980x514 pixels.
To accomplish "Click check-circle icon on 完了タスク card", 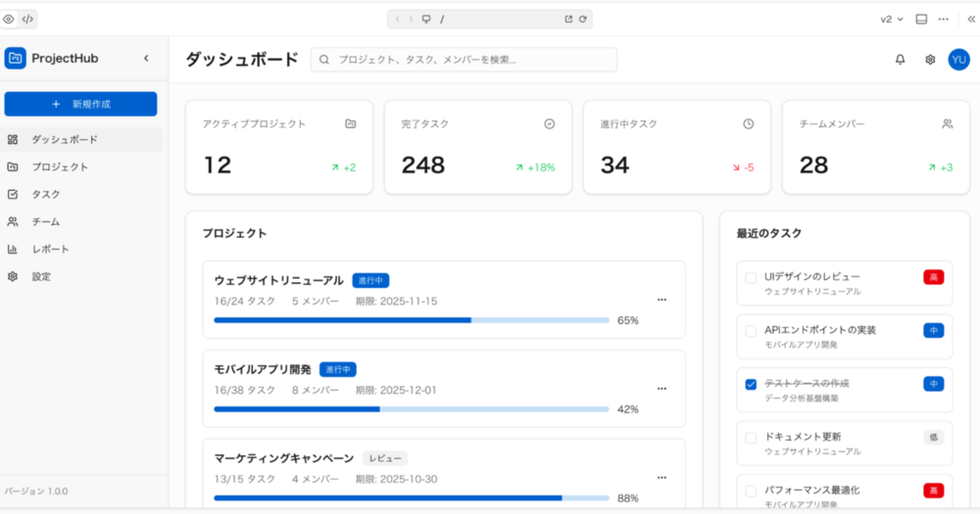I will 550,123.
